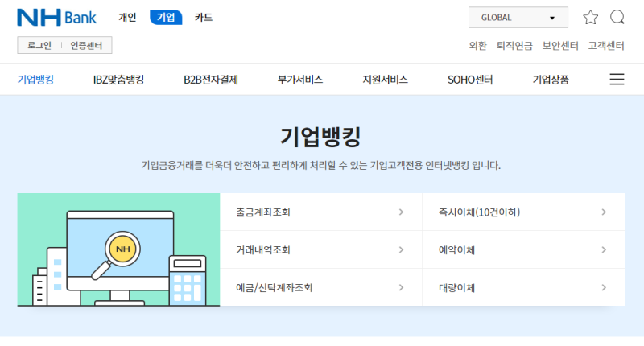This screenshot has width=644, height=346.
Task: Go to the 외환 link
Action: coord(477,46)
